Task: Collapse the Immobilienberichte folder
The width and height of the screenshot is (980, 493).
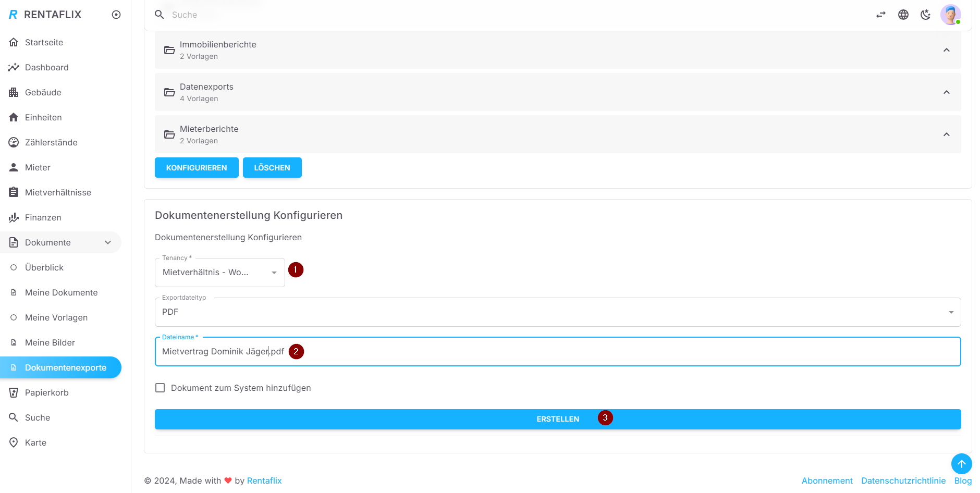Action: click(x=946, y=50)
